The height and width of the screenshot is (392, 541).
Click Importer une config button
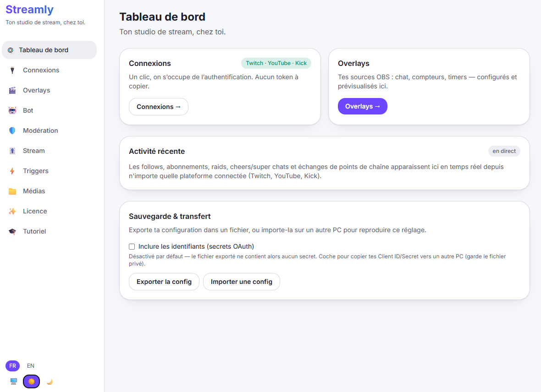pos(242,282)
